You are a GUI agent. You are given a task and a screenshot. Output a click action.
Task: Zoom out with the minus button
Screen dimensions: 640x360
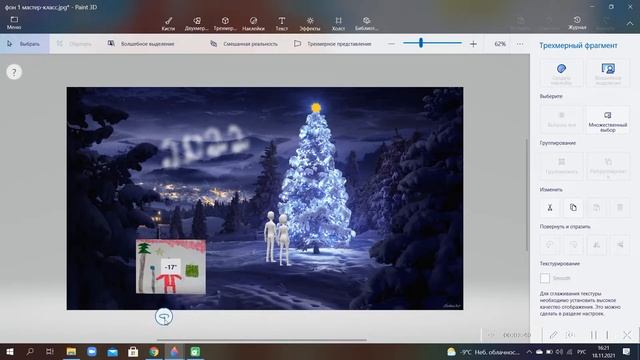click(391, 44)
